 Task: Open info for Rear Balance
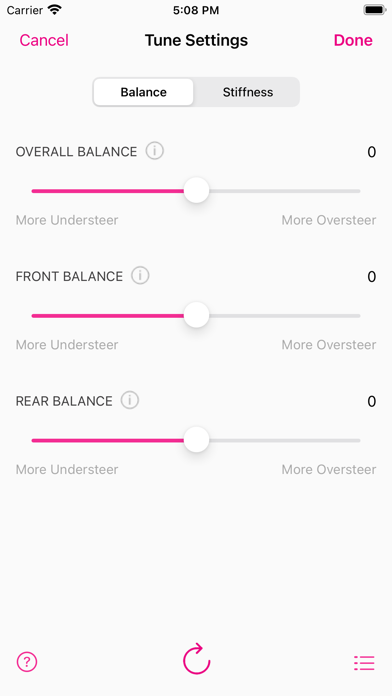click(x=130, y=401)
